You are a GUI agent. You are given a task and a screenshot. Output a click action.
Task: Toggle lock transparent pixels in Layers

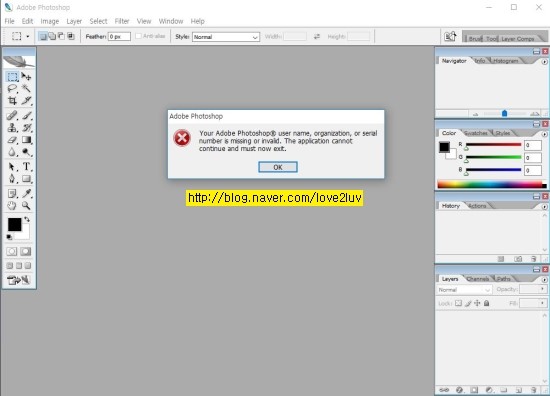click(x=458, y=303)
